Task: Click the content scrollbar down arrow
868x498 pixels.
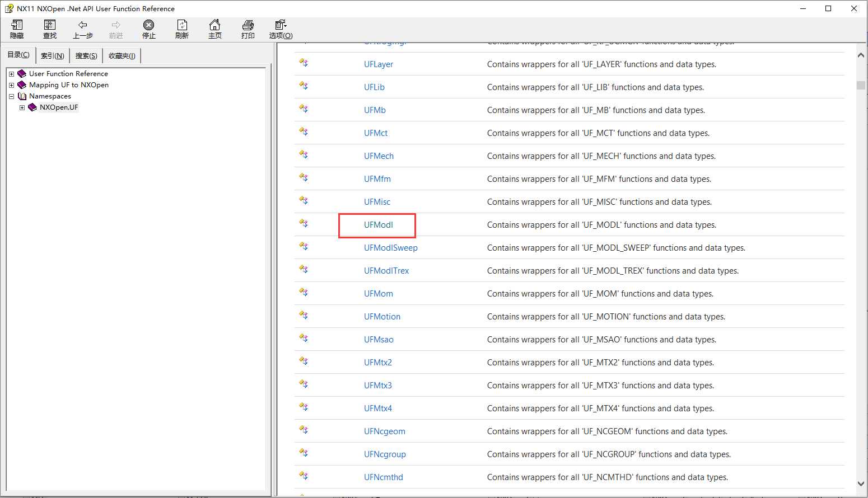Action: 861,483
